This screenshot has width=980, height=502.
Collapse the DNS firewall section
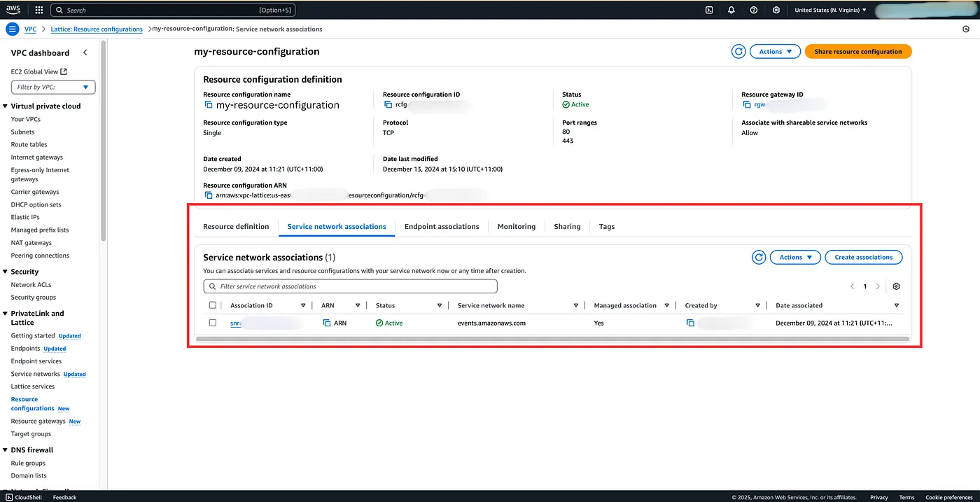click(x=6, y=450)
